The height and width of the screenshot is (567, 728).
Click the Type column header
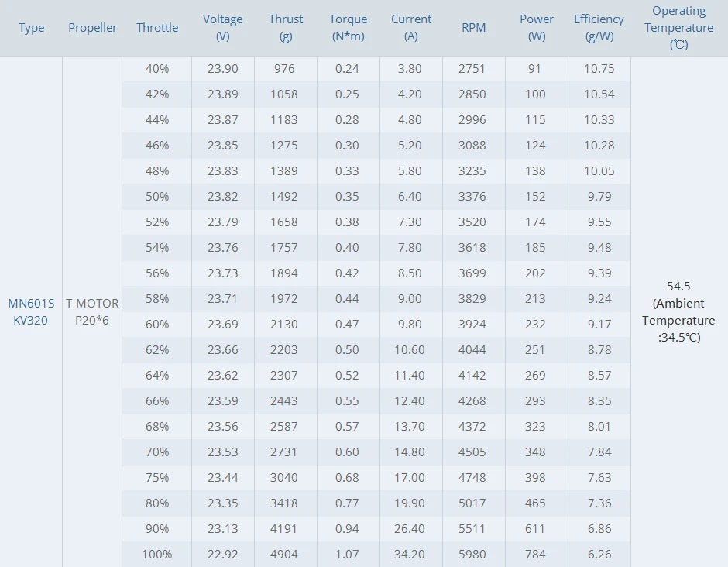32,28
